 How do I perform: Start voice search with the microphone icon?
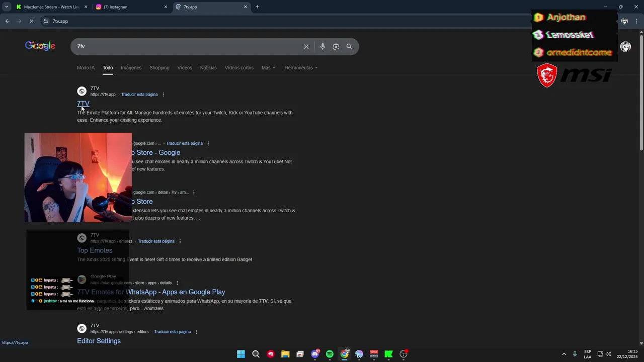coord(323,46)
